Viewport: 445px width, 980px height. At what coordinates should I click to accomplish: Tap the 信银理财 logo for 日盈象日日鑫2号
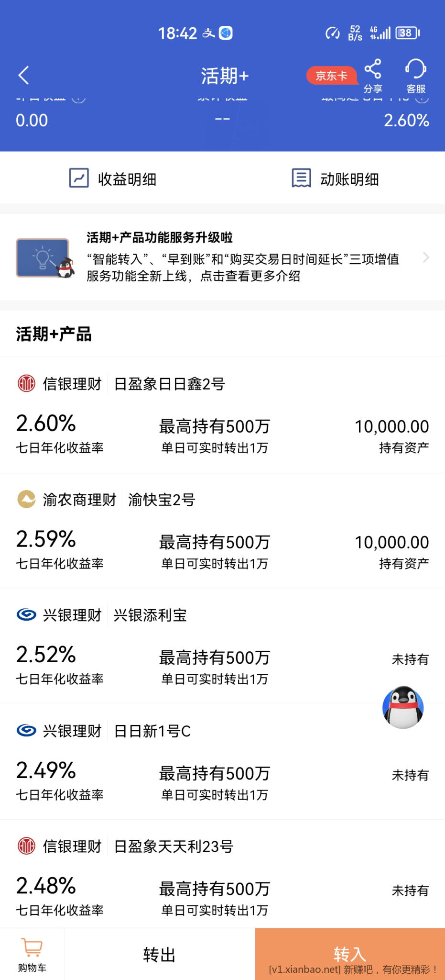[26, 383]
